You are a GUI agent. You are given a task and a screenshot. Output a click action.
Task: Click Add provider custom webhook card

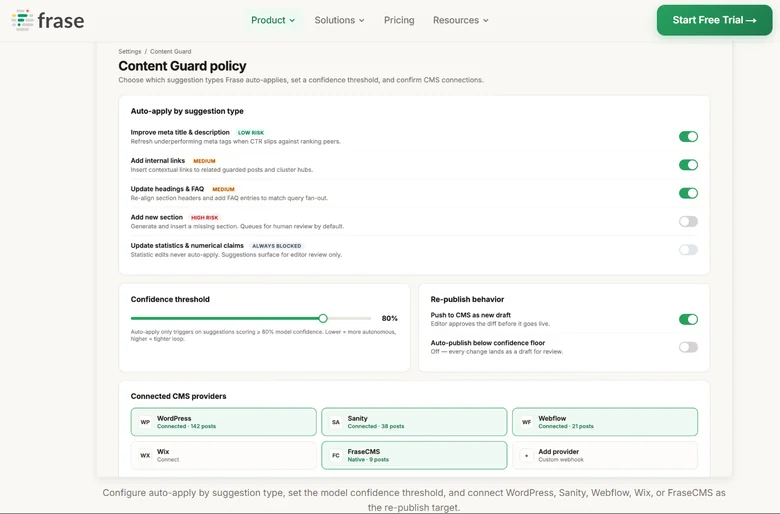[x=605, y=455]
